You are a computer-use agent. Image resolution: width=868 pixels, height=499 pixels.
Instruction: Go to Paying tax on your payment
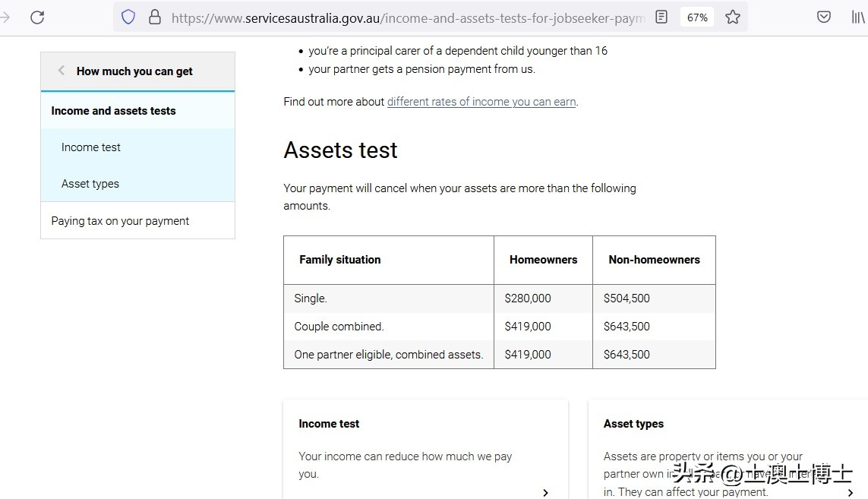(120, 221)
